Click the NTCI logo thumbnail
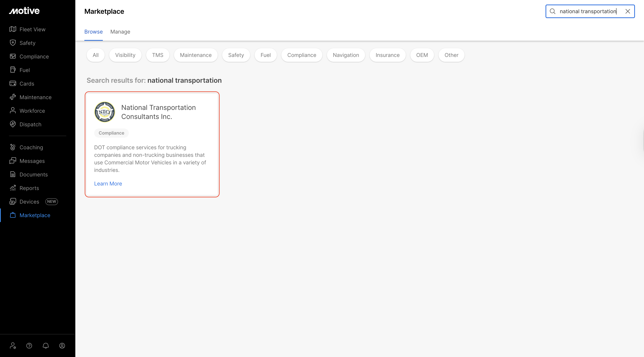Image resolution: width=644 pixels, height=357 pixels. tap(105, 112)
